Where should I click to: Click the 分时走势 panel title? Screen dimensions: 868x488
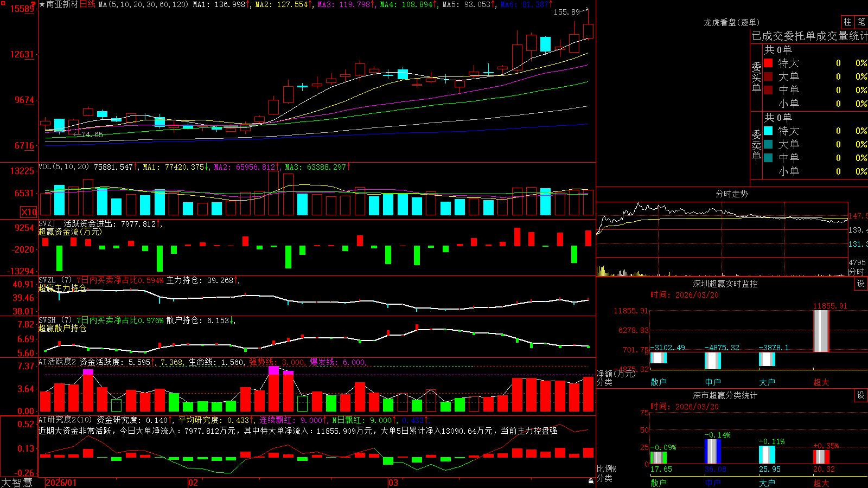click(x=731, y=194)
